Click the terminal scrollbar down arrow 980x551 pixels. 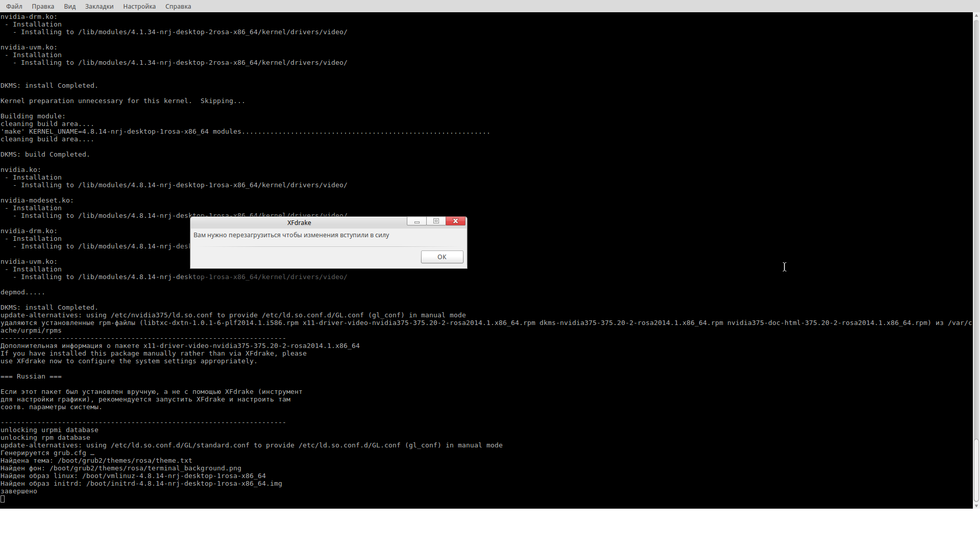coord(976,506)
